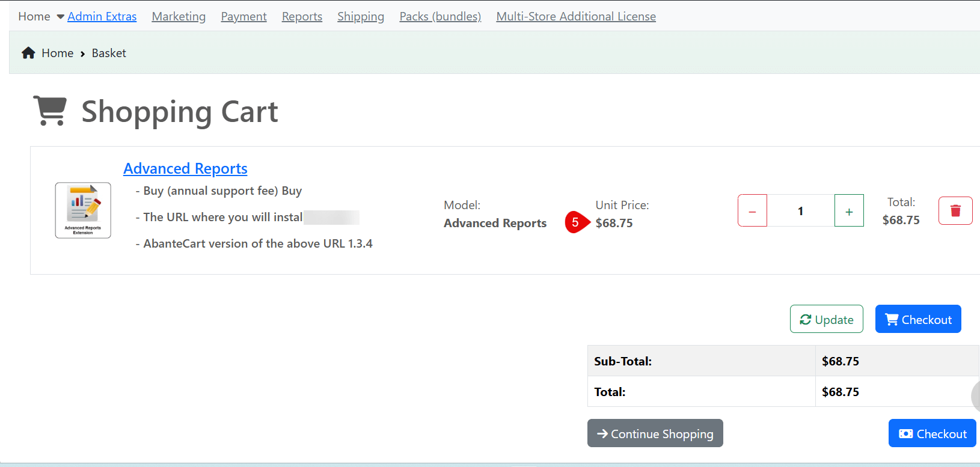Click the upper Checkout button
Image resolution: width=980 pixels, height=467 pixels.
click(x=917, y=319)
